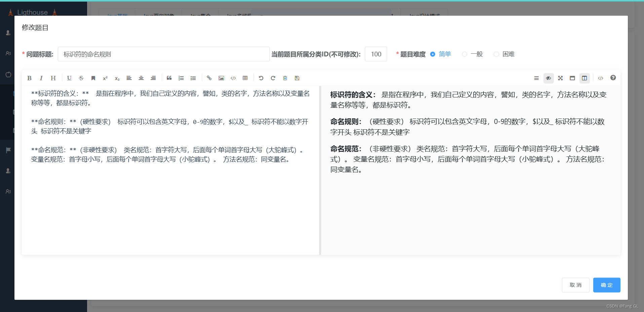644x312 pixels.
Task: Insert a hyperlink
Action: click(x=209, y=78)
